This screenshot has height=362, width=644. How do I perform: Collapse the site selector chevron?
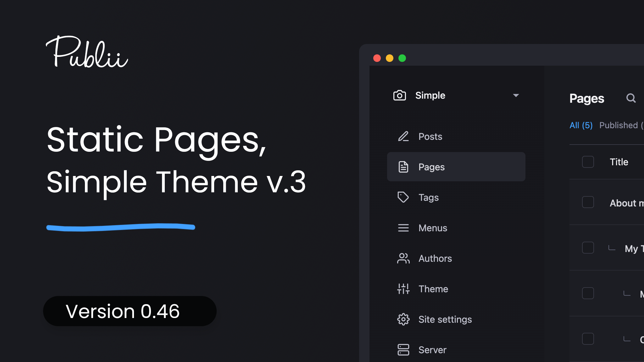[516, 96]
